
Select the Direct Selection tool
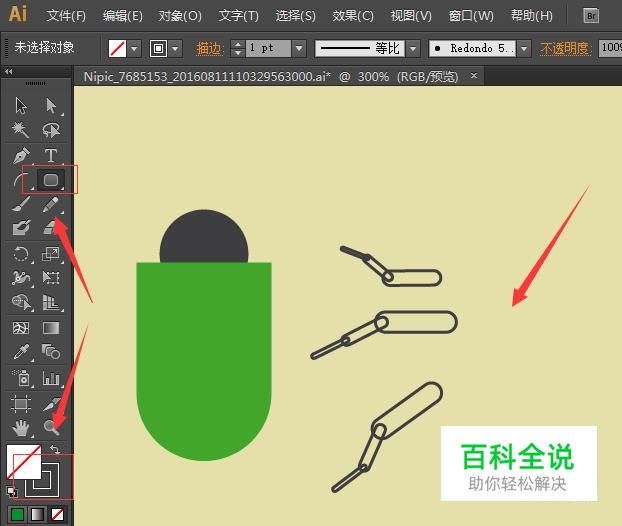51,106
